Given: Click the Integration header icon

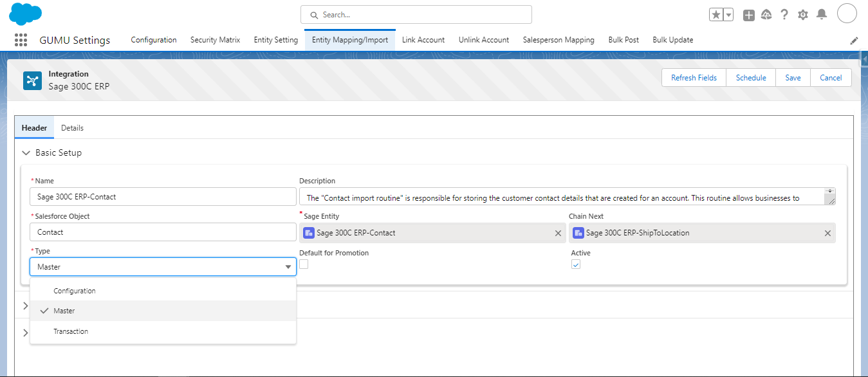Looking at the screenshot, I should coord(32,80).
